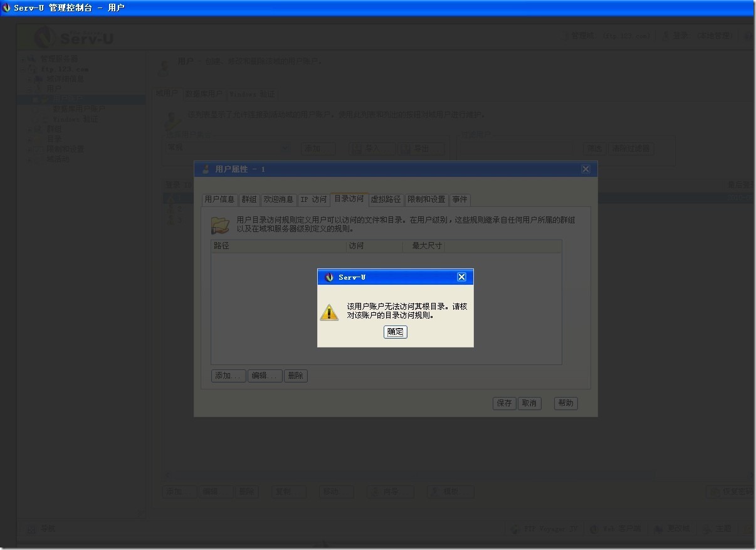Click 保存 in the 用户属性 dialog
The height and width of the screenshot is (550, 756).
[505, 403]
